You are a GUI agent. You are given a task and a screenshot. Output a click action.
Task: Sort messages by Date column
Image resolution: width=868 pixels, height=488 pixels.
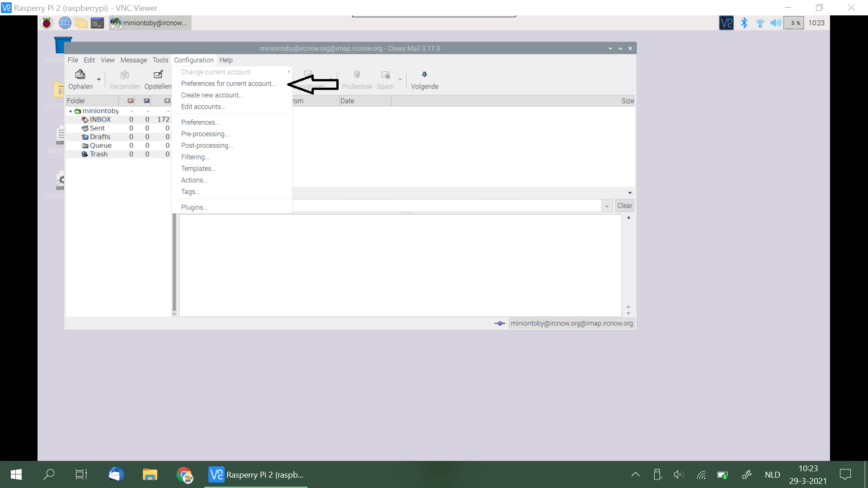(x=365, y=101)
